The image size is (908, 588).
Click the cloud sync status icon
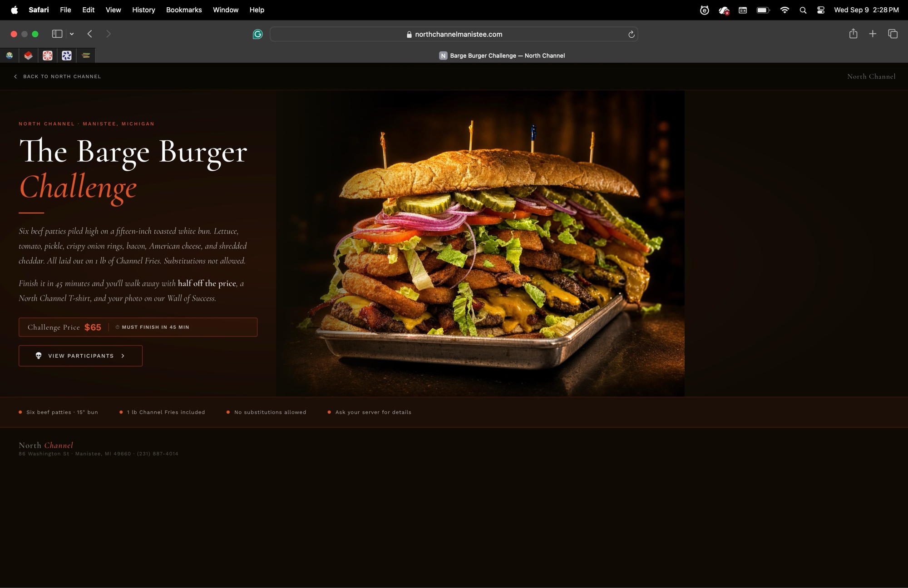pyautogui.click(x=724, y=10)
